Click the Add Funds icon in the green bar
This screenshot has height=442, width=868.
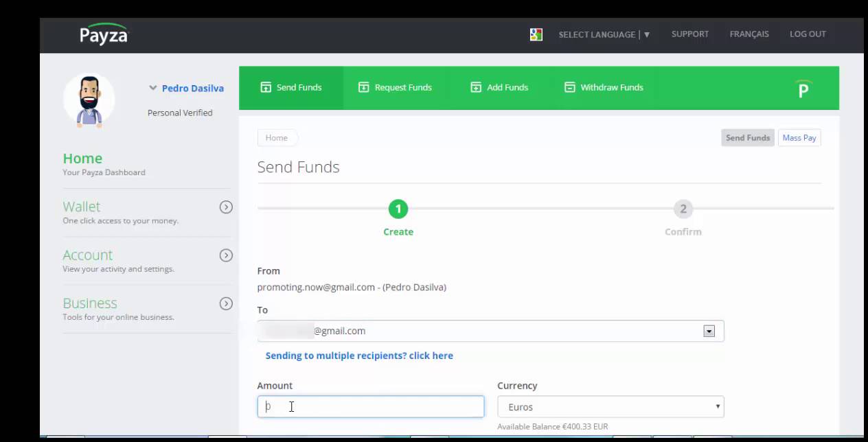point(476,87)
